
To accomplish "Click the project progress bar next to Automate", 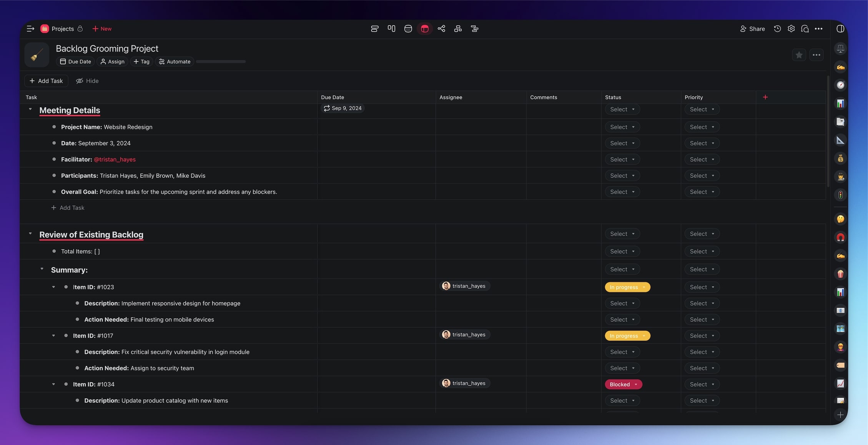I will 221,62.
